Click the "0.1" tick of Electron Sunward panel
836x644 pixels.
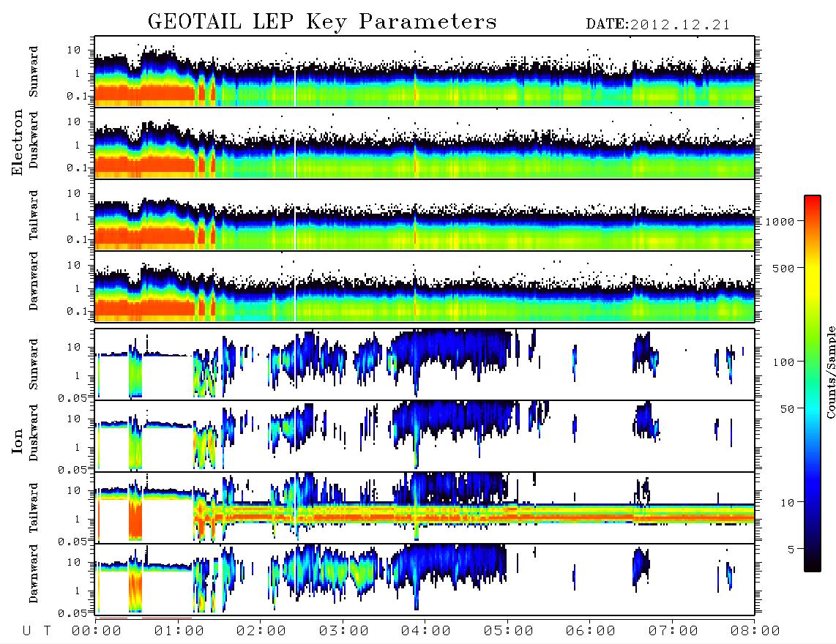pos(78,96)
